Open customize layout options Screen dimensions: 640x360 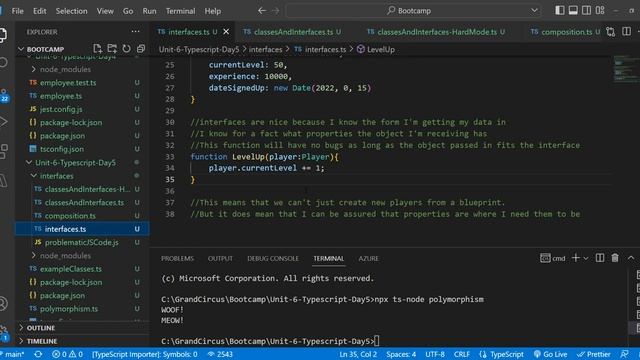click(x=600, y=11)
